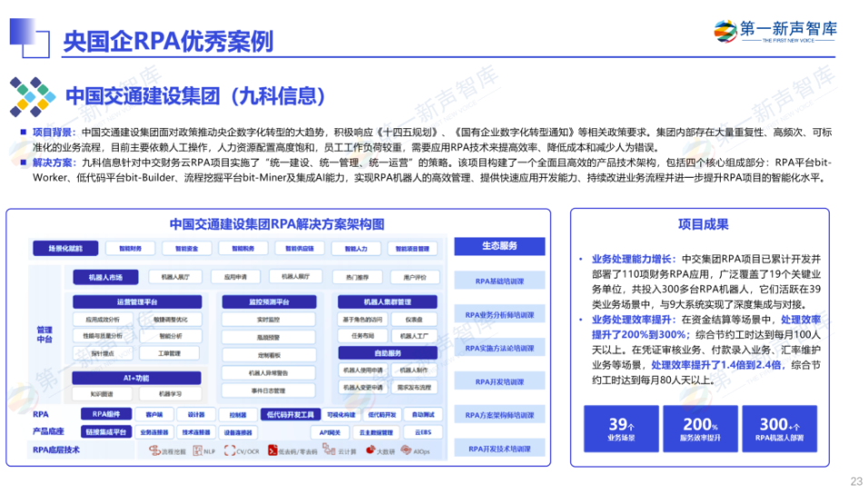Click the 应用成效分析 box
868x502 pixels.
[103, 320]
